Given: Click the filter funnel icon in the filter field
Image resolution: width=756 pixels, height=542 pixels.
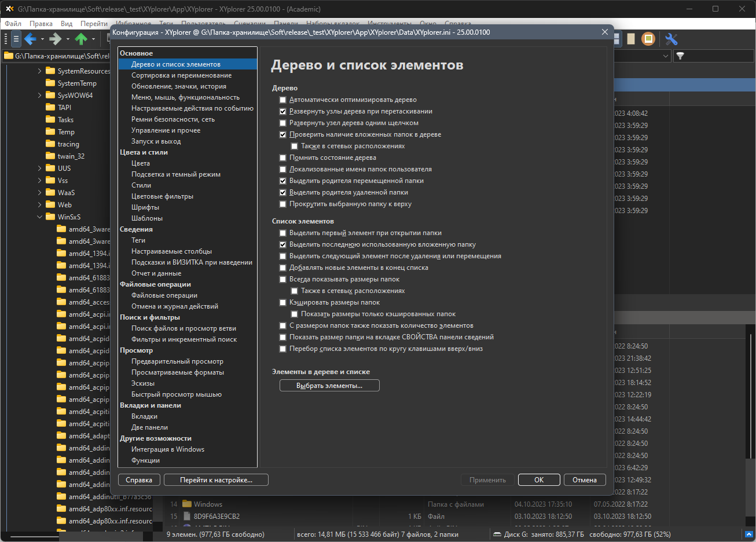Looking at the screenshot, I should coord(681,56).
